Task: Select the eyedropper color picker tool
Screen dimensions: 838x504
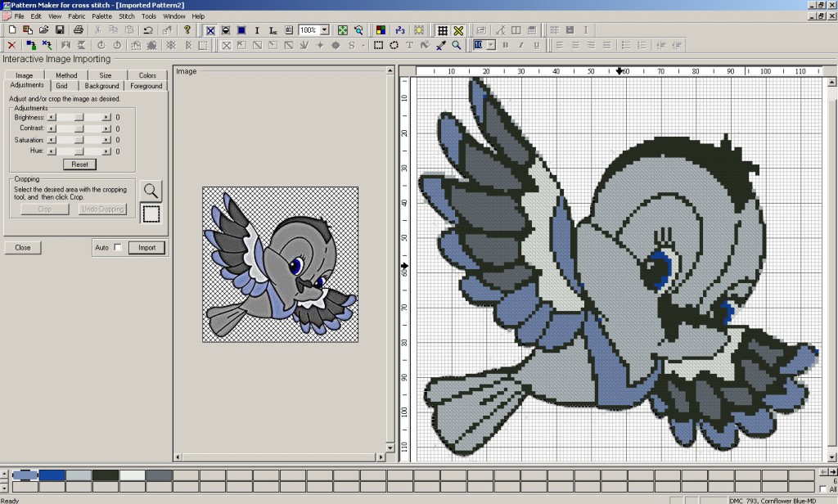Action: [441, 46]
